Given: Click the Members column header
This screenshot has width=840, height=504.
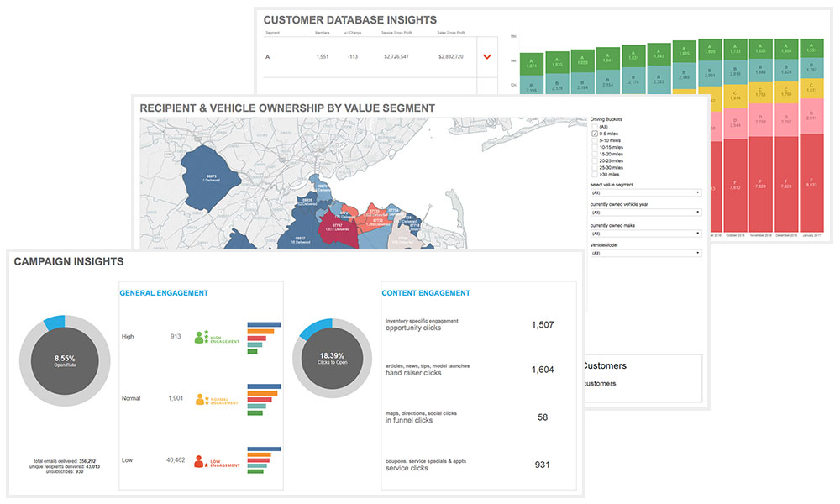Looking at the screenshot, I should click(322, 33).
